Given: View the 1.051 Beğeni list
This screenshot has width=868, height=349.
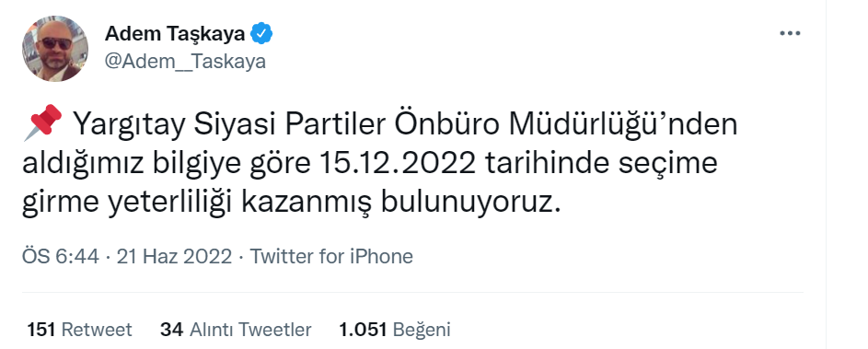Looking at the screenshot, I should click(395, 330).
